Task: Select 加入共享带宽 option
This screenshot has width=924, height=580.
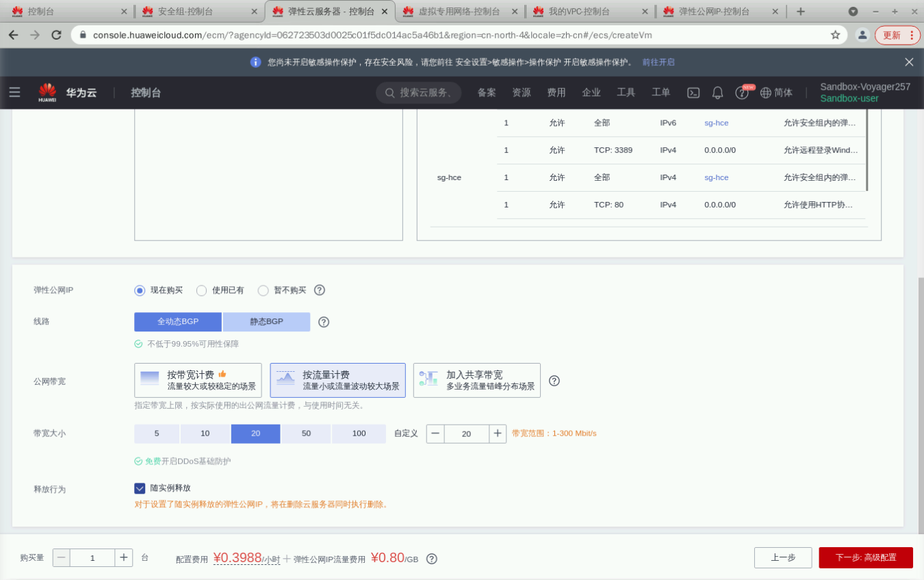Action: (477, 380)
